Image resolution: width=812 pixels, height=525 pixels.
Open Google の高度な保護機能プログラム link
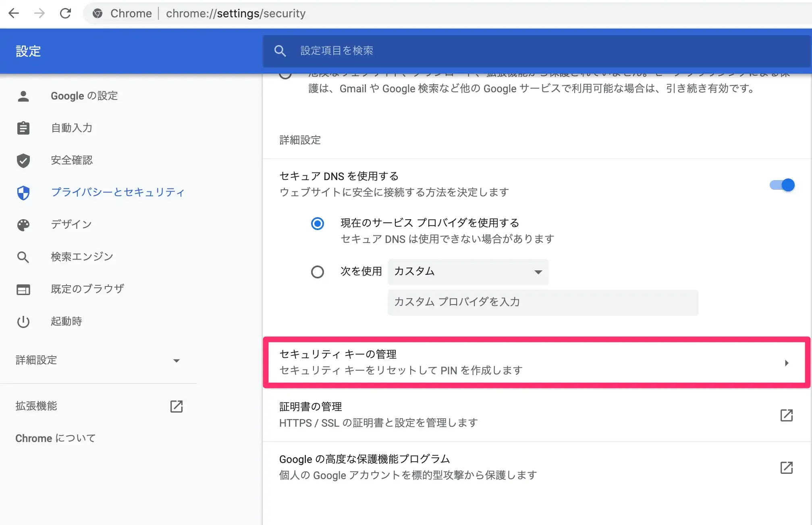[x=786, y=467]
